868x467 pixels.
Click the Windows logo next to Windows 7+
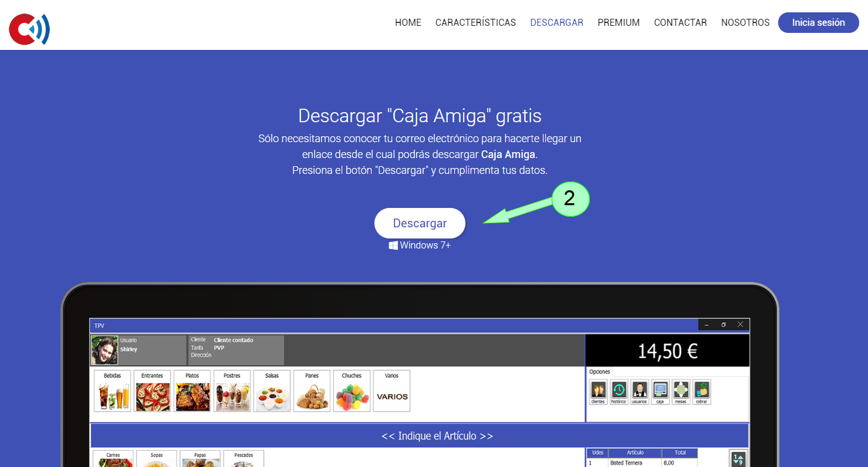[x=393, y=245]
